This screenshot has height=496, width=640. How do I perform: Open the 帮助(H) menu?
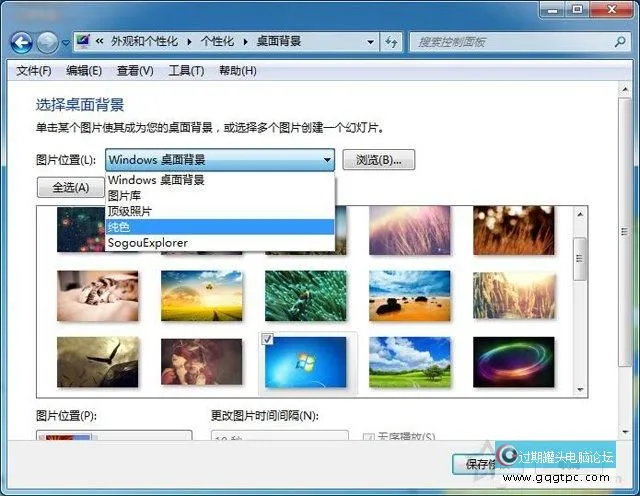238,71
